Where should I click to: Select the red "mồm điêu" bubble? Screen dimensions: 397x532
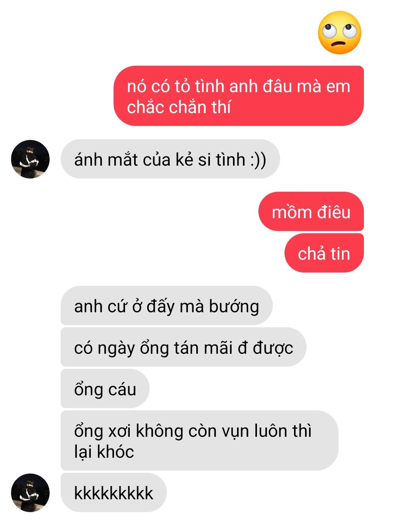click(311, 212)
